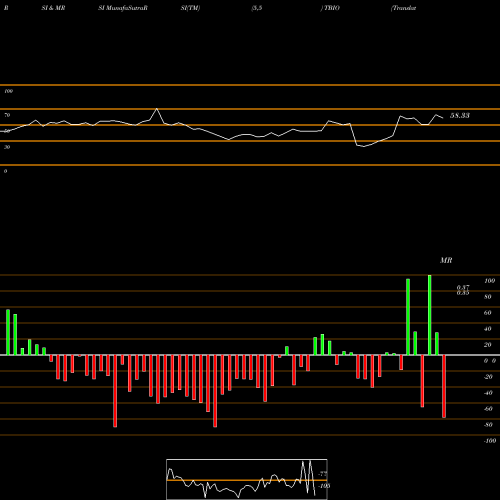The height and width of the screenshot is (500, 500).
Task: Click the 0.37 value in MR panel
Action: [x=463, y=287]
